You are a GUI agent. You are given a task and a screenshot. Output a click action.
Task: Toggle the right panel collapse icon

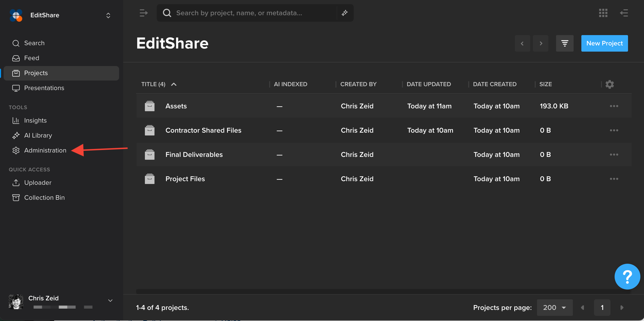click(x=624, y=13)
